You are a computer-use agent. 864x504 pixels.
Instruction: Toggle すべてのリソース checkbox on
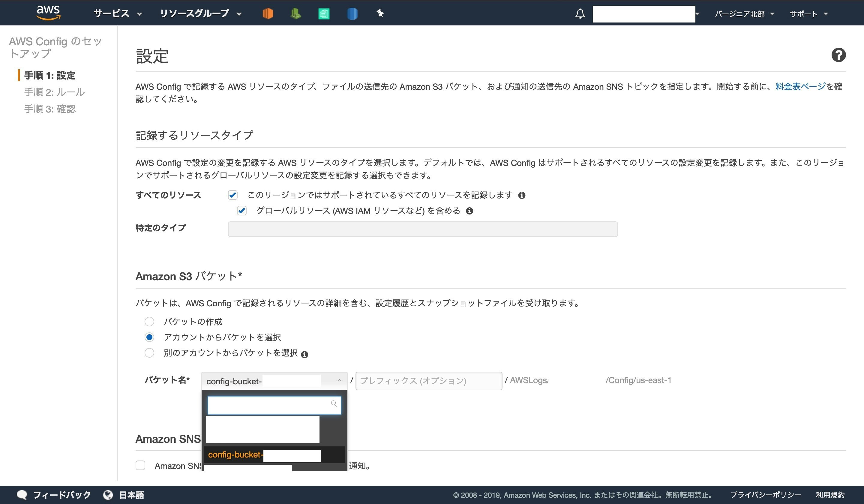coord(233,195)
